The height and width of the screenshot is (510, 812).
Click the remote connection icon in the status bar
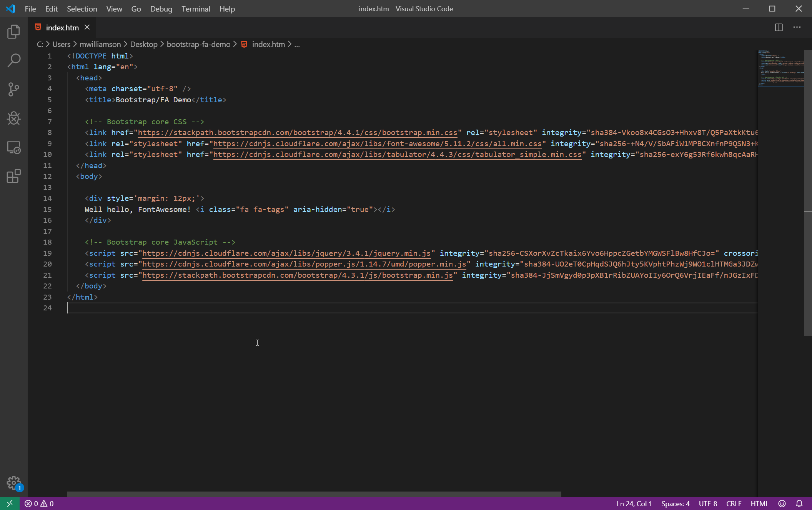click(x=10, y=503)
